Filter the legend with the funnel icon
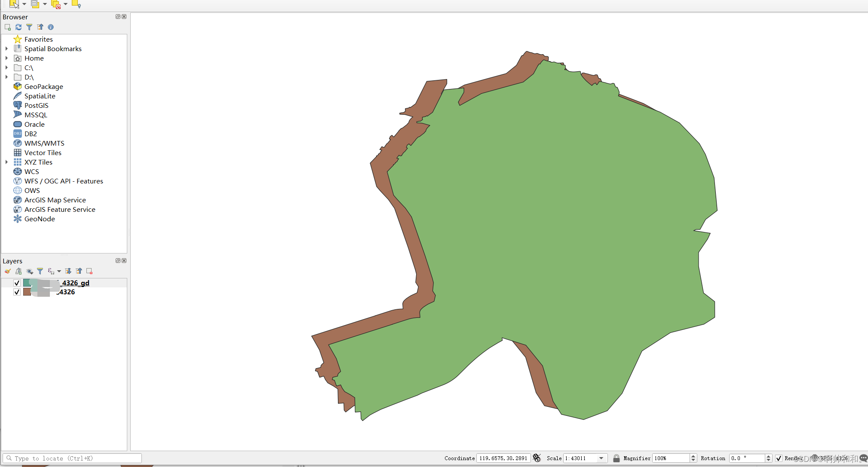868x467 pixels. pos(40,271)
